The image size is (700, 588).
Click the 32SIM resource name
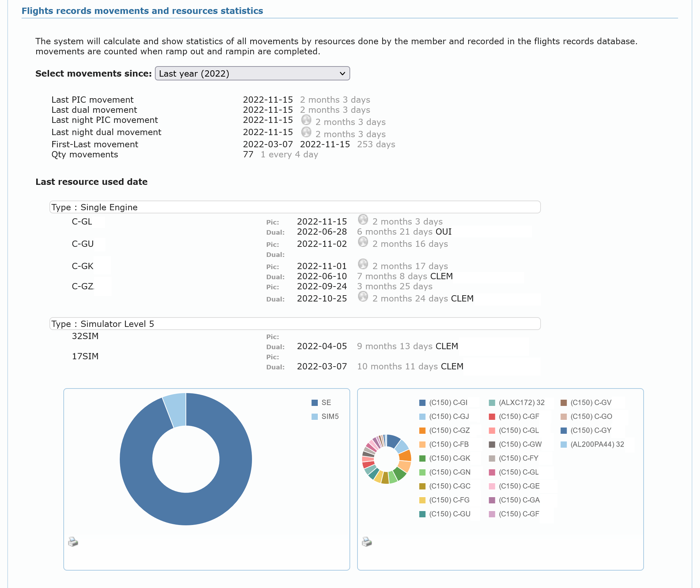pos(85,336)
